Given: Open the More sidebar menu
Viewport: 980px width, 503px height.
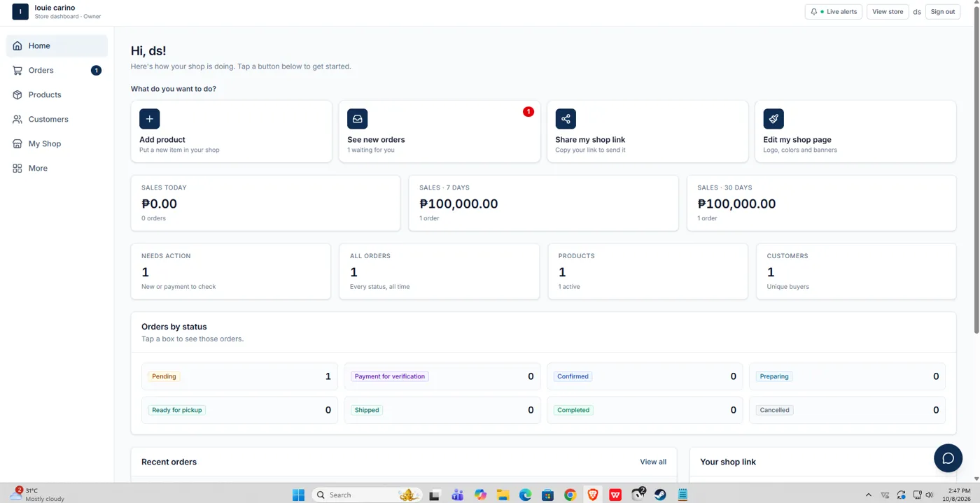Looking at the screenshot, I should 57,168.
